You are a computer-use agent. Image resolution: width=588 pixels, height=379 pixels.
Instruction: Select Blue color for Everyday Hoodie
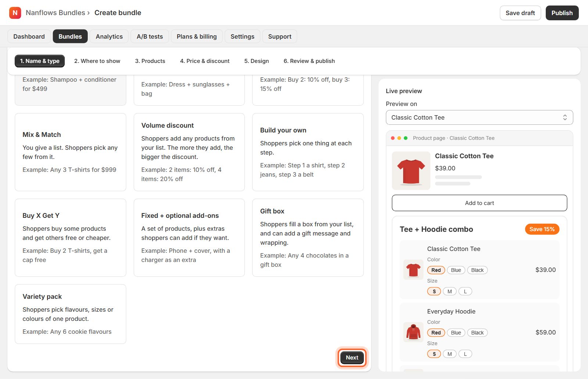pos(456,333)
